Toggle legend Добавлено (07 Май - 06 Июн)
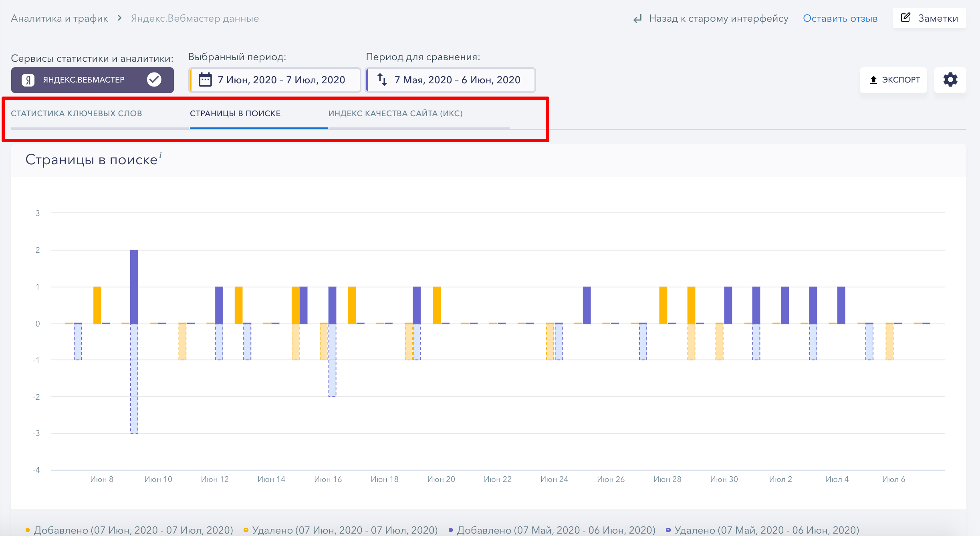Screen dimensions: 980x536 tap(552, 530)
